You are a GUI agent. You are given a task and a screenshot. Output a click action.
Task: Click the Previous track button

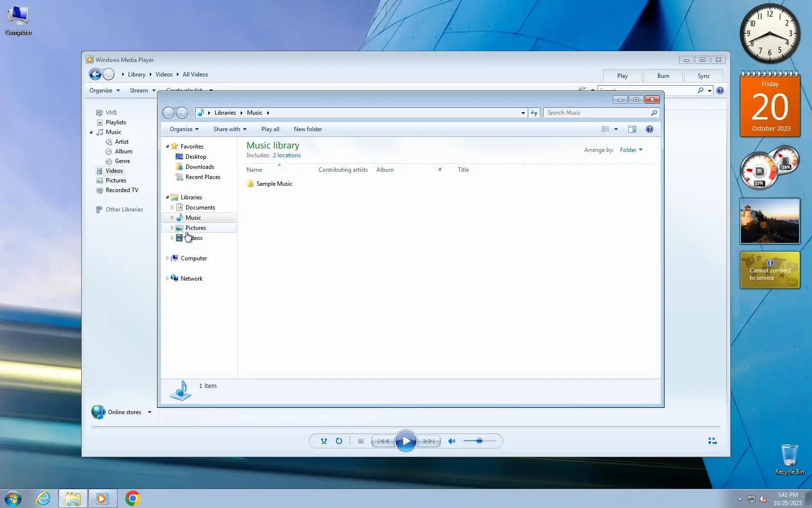tap(383, 441)
